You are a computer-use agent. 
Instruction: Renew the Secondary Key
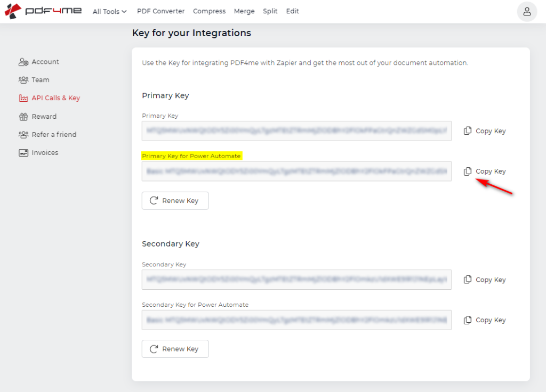tap(175, 349)
